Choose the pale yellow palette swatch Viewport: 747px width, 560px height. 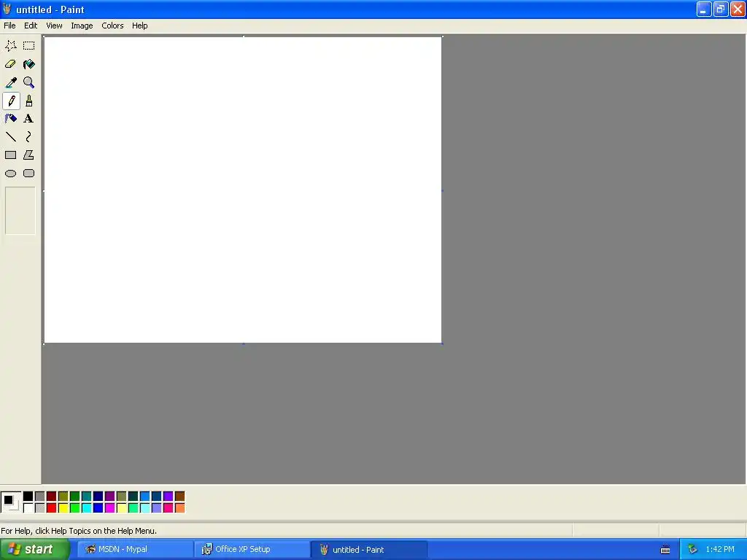[x=122, y=508]
